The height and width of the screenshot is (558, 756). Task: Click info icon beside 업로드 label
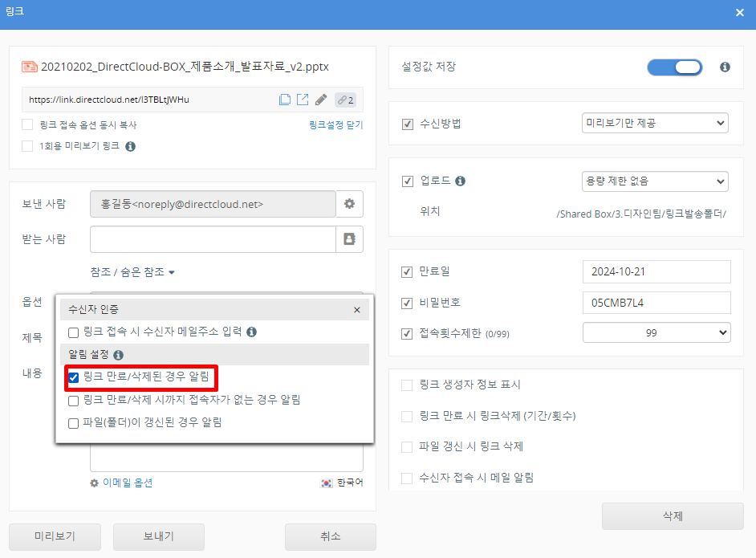pos(461,181)
